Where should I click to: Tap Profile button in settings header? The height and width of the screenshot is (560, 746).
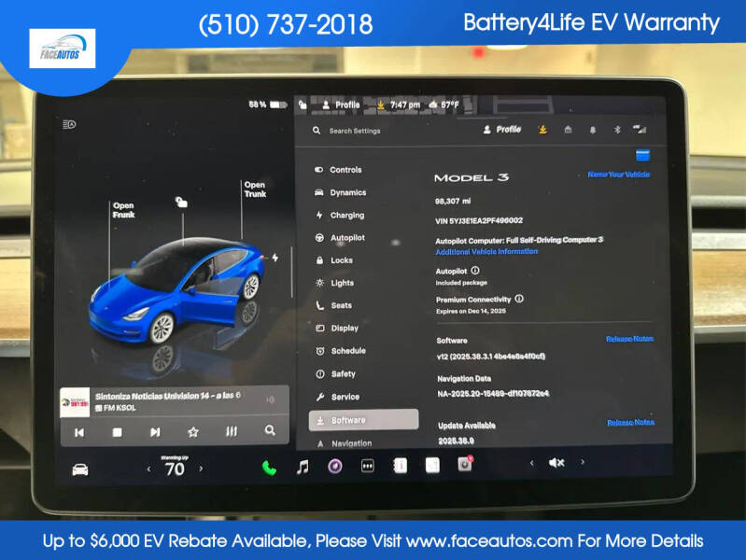click(502, 130)
